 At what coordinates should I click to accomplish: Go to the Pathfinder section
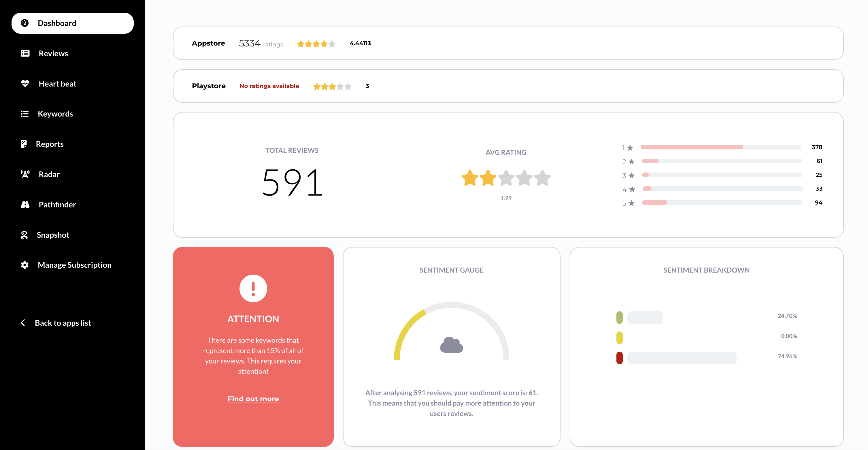click(57, 205)
